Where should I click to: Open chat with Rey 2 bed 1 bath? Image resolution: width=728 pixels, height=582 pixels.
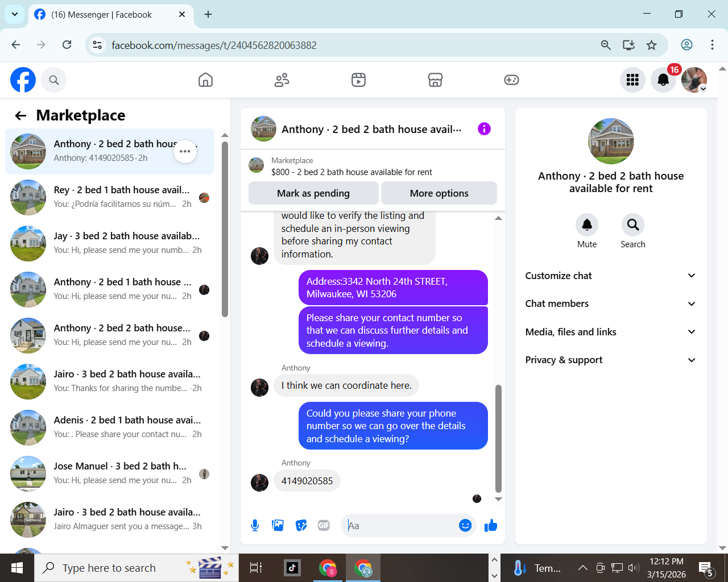[x=110, y=197]
